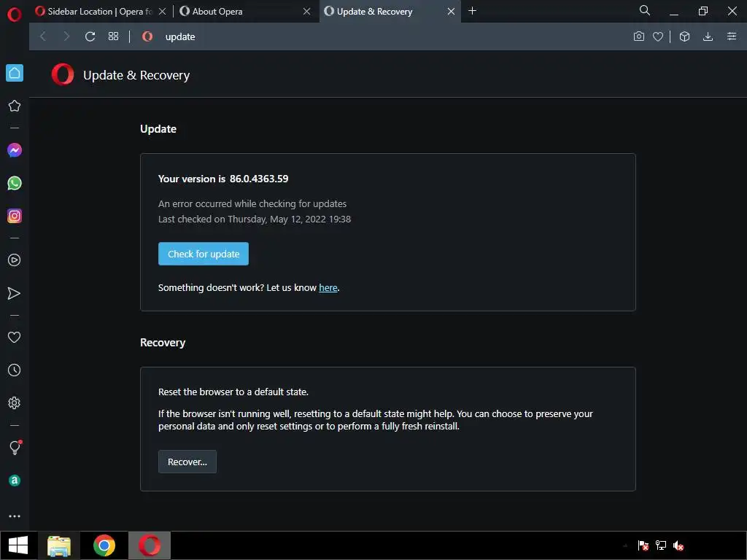
Task: Open Facebook Messenger in sidebar
Action: [15, 150]
